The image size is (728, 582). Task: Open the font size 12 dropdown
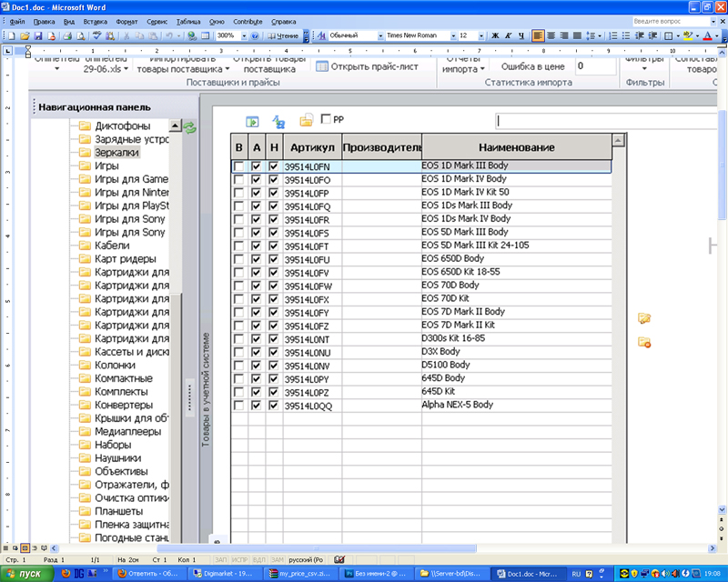(481, 35)
